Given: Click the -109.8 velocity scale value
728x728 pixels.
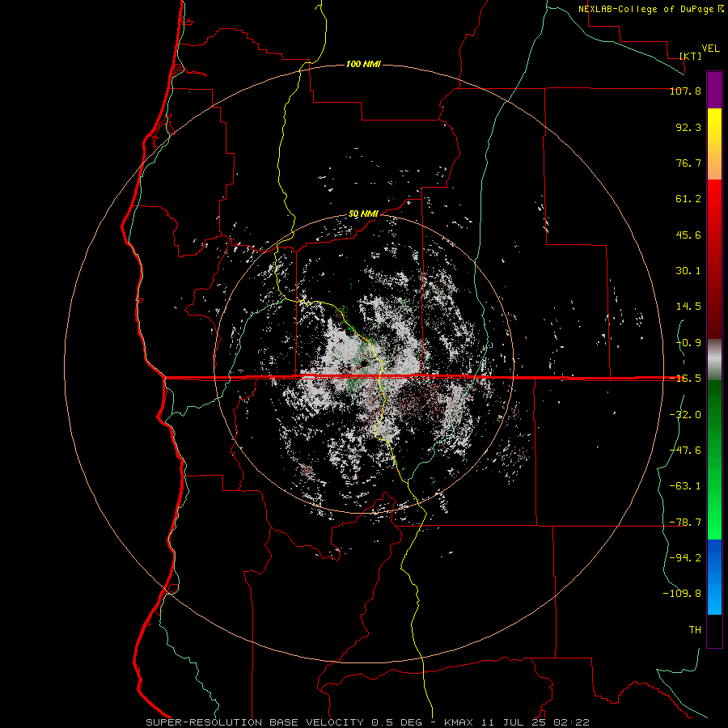Looking at the screenshot, I should click(682, 594).
